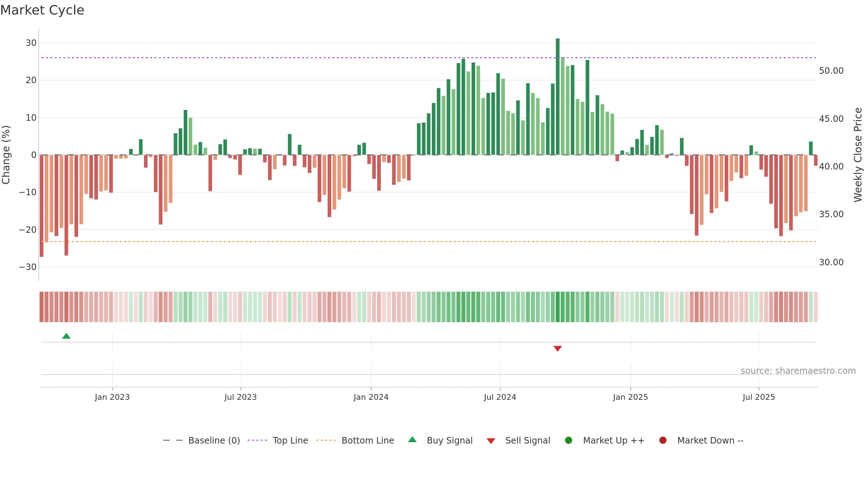Toggle the Top Line legend entry

(x=278, y=440)
